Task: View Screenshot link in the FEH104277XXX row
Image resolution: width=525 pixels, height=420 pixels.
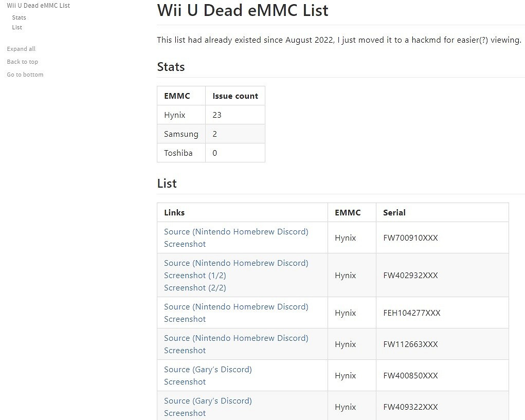Action: pos(185,319)
